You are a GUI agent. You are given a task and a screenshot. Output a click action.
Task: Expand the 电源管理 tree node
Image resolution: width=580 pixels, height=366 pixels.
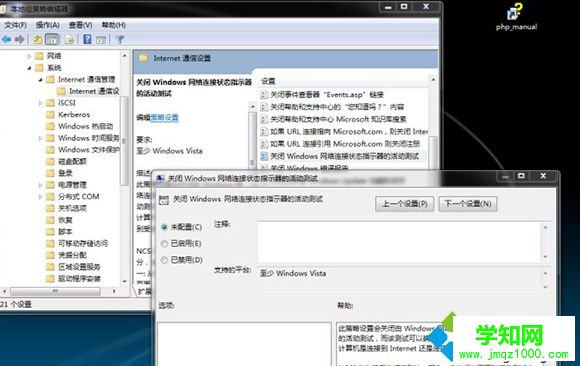[x=40, y=185]
